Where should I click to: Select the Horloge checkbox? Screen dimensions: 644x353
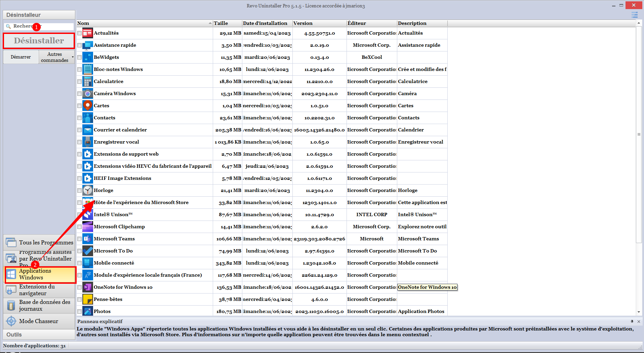pos(79,191)
